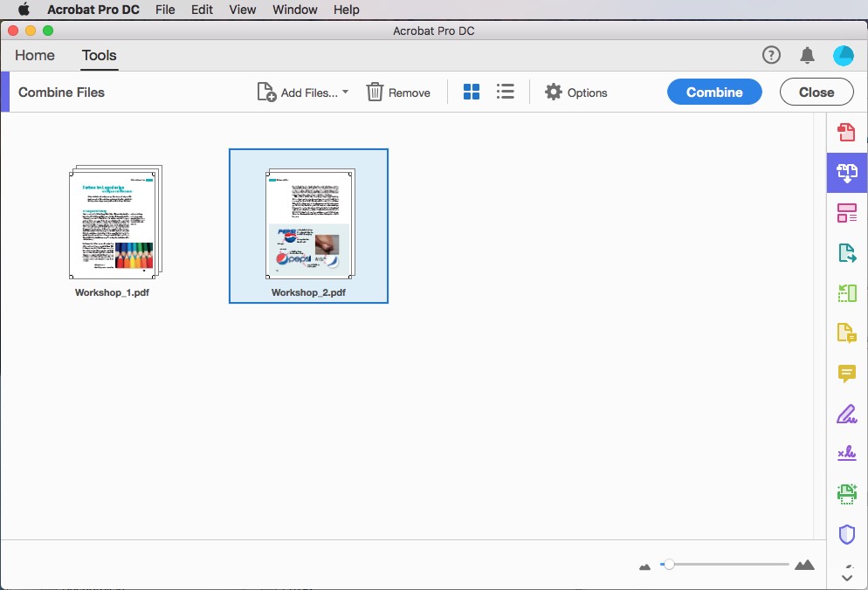
Task: Open the Options settings menu
Action: 575,92
